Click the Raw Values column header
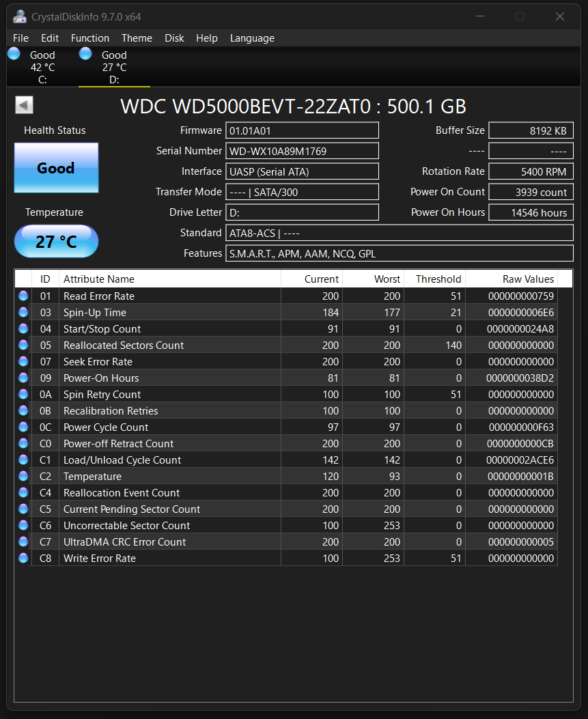Viewport: 588px width, 719px height. pyautogui.click(x=512, y=279)
